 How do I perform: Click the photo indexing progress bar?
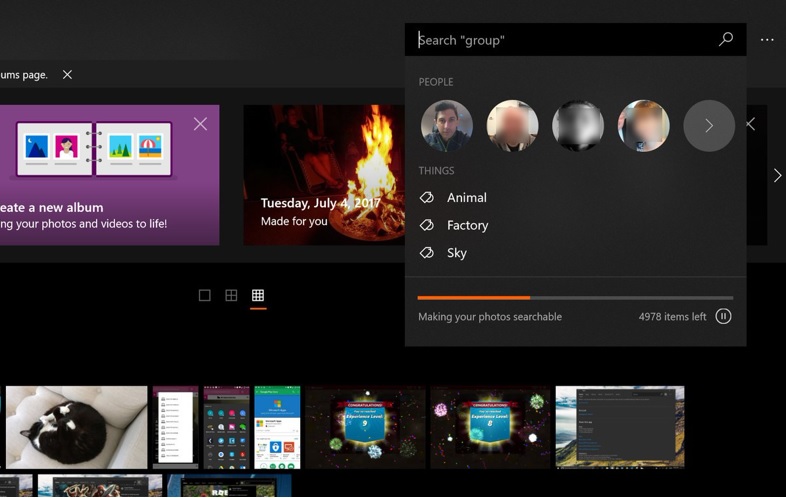[x=575, y=298]
